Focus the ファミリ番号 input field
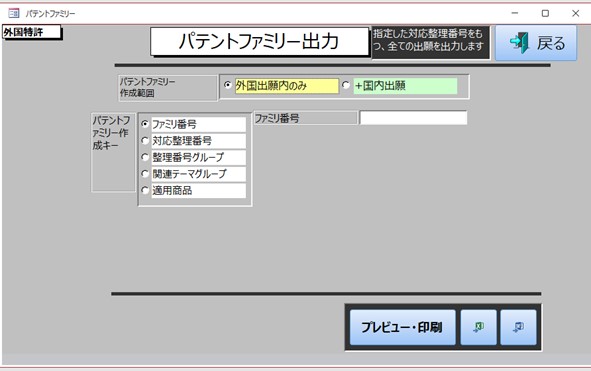 [x=413, y=118]
